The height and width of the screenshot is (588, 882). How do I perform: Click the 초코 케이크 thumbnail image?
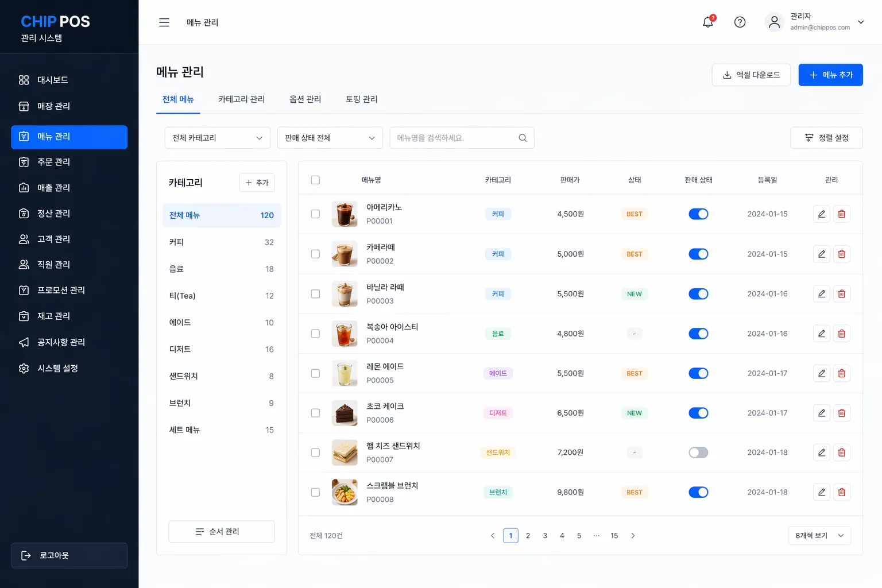tap(345, 413)
